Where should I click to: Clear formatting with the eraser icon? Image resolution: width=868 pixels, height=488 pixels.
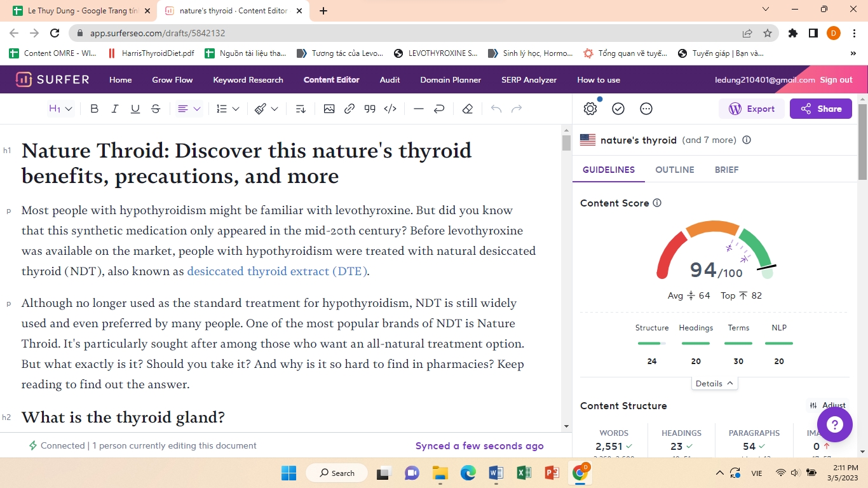pyautogui.click(x=468, y=109)
